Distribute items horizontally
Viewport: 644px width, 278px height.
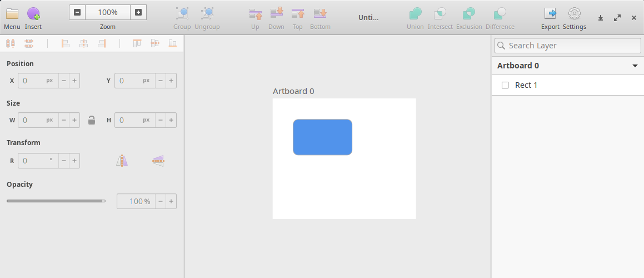pos(11,43)
